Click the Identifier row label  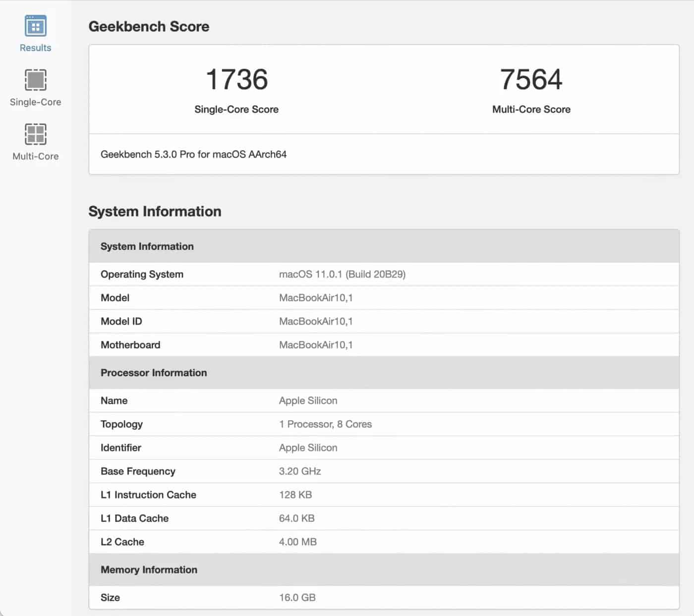pyautogui.click(x=120, y=448)
